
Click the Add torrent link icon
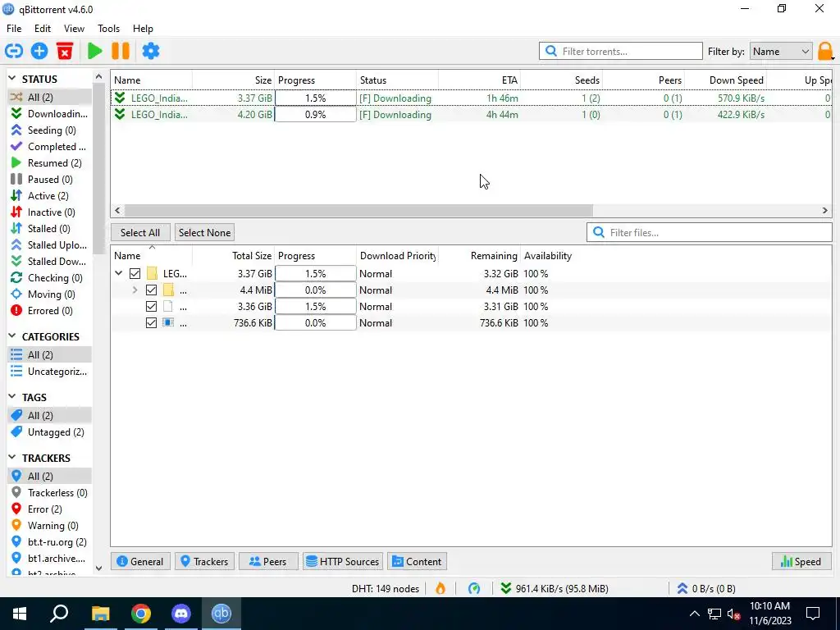tap(14, 51)
